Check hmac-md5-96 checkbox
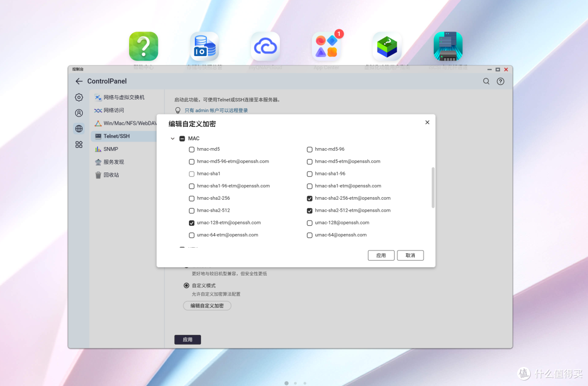 point(310,149)
